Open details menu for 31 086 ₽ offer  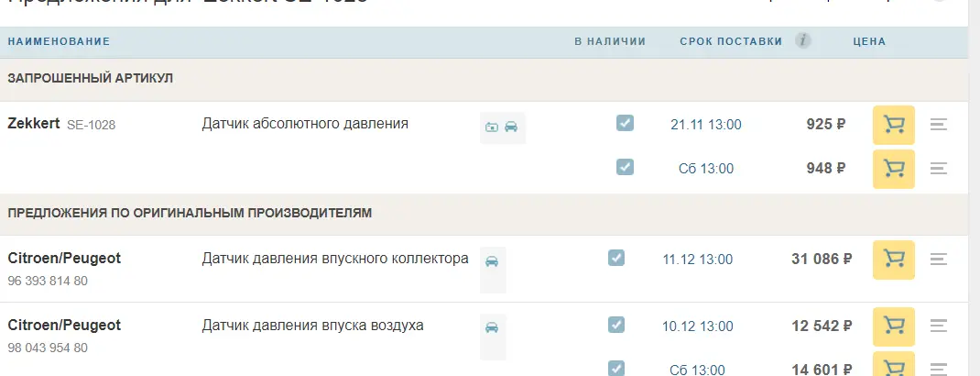click(x=939, y=259)
